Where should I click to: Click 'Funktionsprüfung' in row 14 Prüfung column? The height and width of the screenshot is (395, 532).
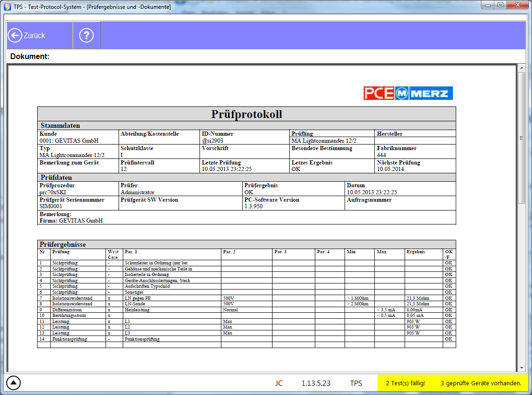(70, 339)
